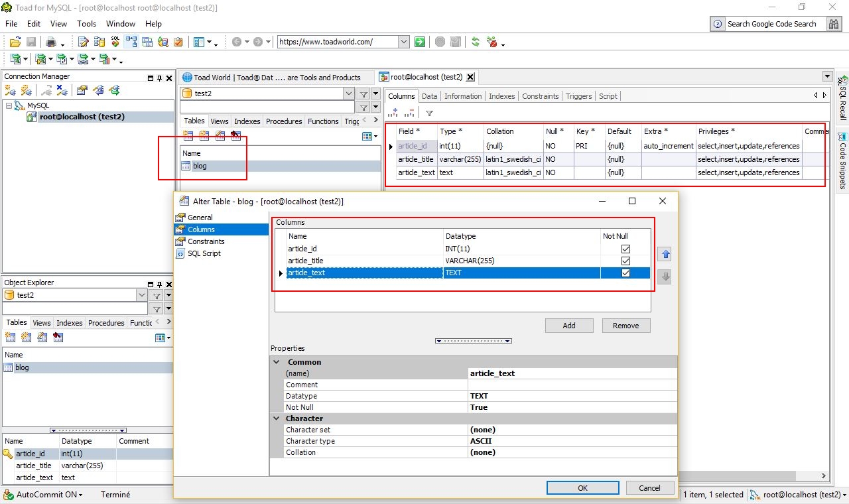Click OK in the Alter Table dialog
849x504 pixels.
[x=582, y=487]
